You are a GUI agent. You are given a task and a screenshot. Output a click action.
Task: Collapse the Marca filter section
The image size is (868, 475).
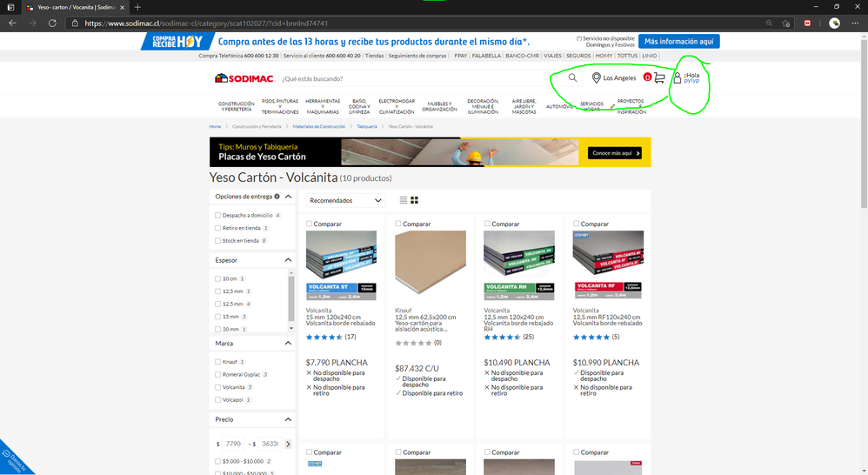tap(288, 344)
